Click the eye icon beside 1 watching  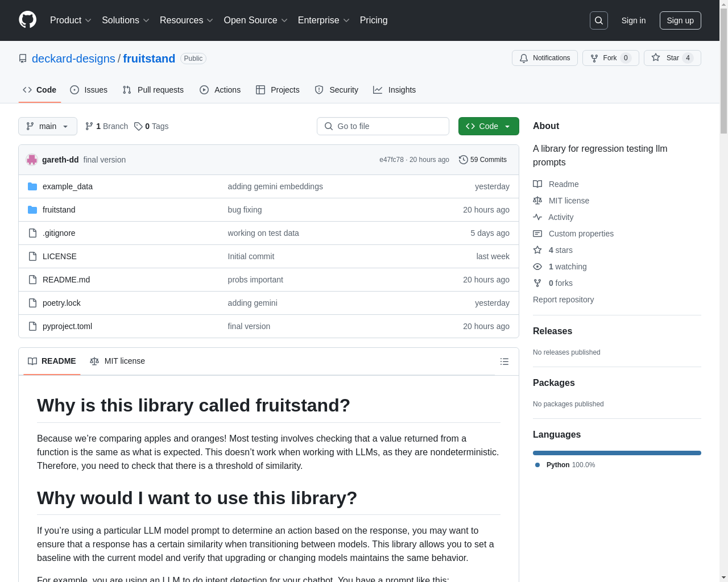click(537, 267)
